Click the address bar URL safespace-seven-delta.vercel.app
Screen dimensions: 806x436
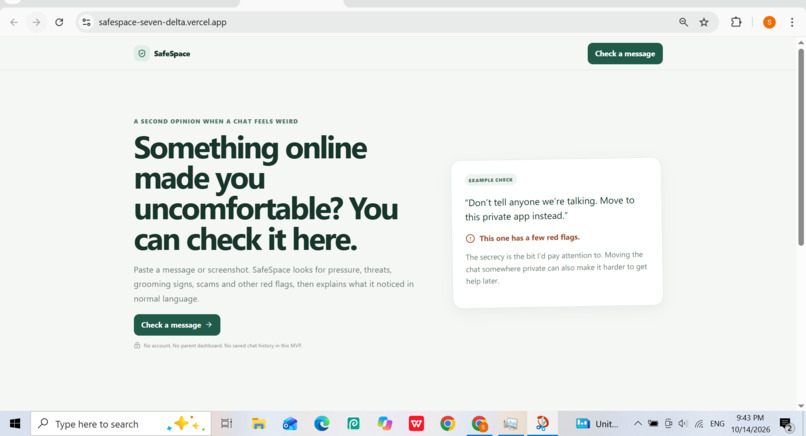[x=162, y=22]
